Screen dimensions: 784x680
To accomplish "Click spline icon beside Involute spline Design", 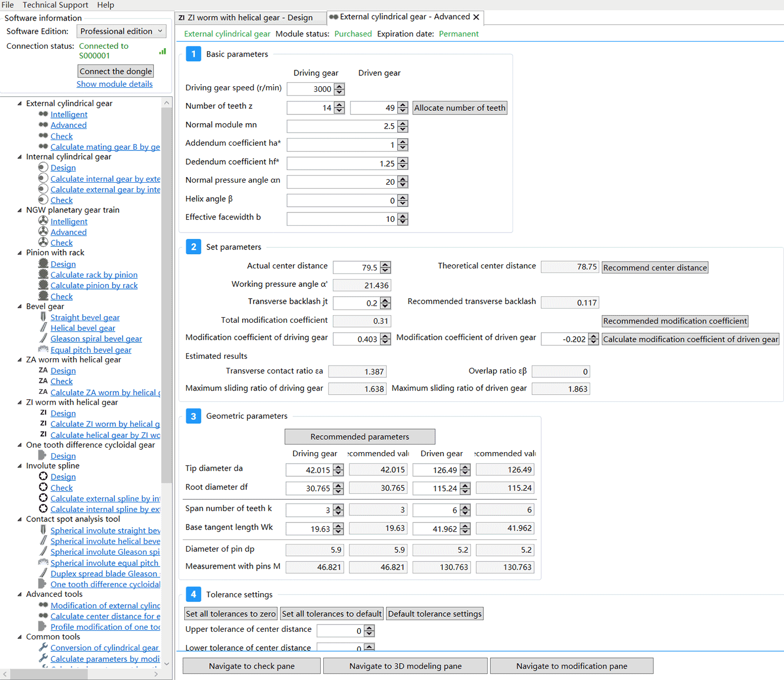I will (x=43, y=476).
